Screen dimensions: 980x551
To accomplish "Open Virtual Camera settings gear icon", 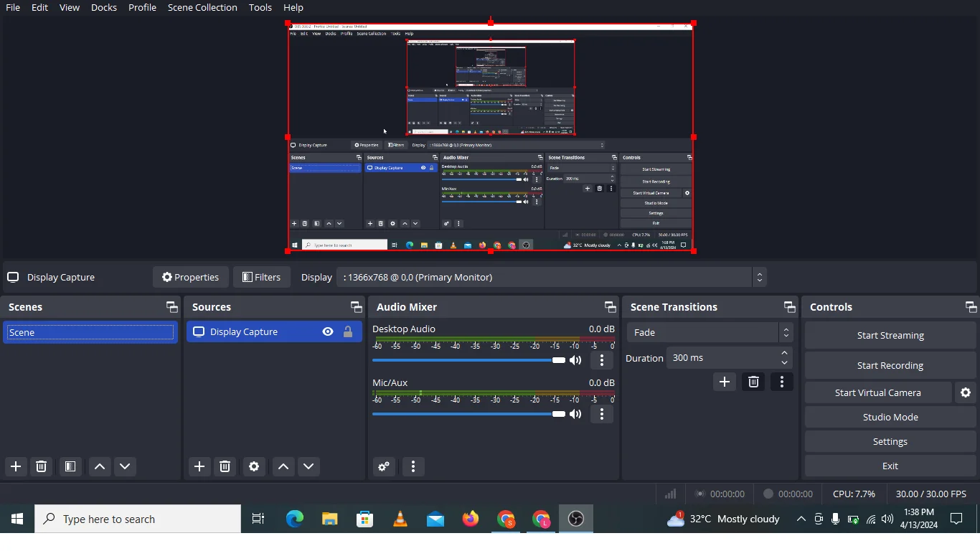I will click(966, 393).
